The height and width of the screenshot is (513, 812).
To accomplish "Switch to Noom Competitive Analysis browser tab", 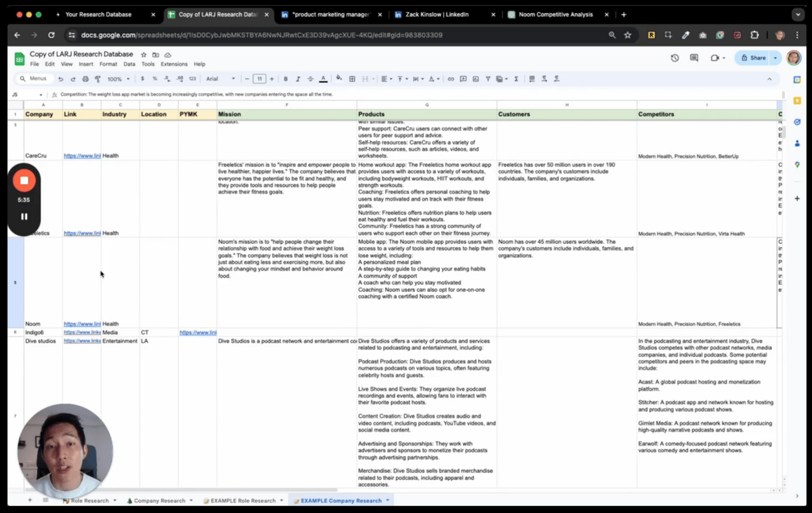I will (x=558, y=14).
